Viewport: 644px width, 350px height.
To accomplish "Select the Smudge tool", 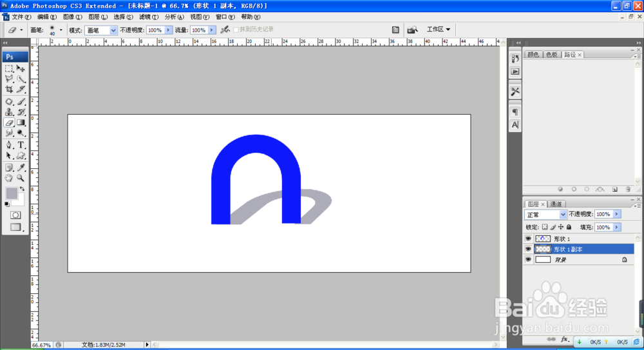I will click(x=9, y=133).
